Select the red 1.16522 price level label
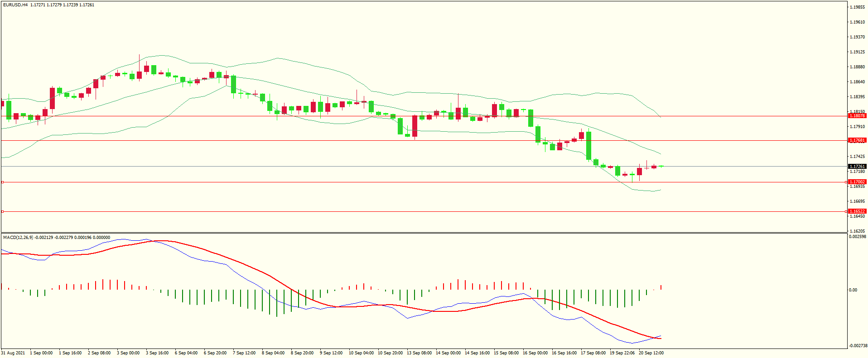The image size is (868, 358). coord(857,211)
